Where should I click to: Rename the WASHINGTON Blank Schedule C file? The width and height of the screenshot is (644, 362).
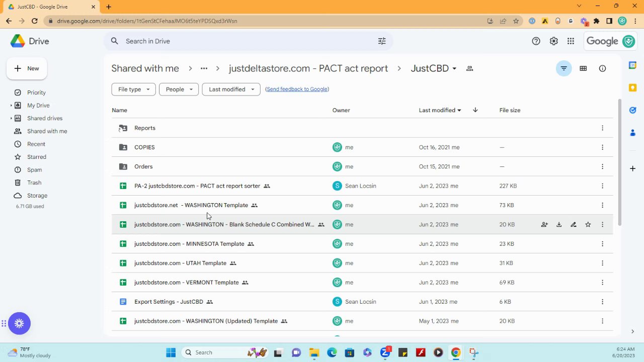pos(574,225)
